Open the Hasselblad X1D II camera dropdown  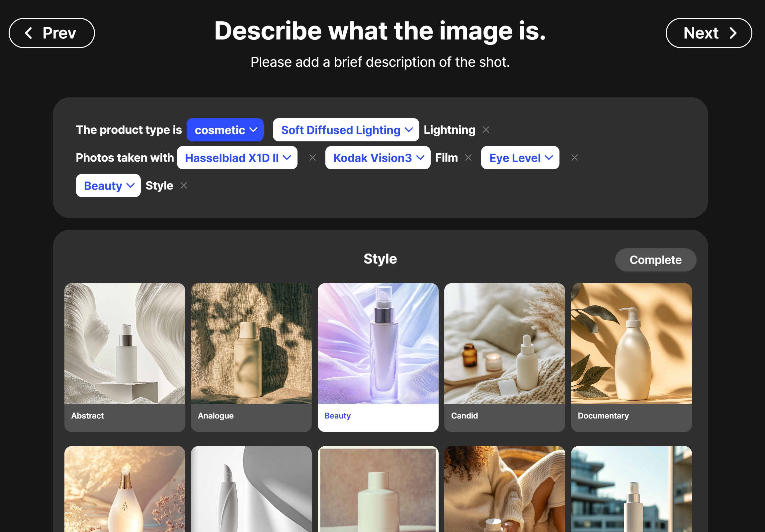[x=237, y=158]
